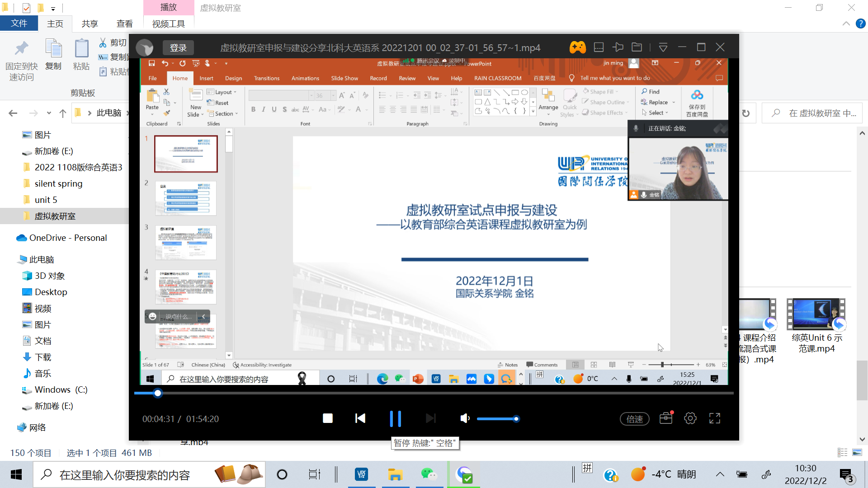This screenshot has height=488, width=868.
Task: Click the 登录 login button
Action: pyautogui.click(x=178, y=47)
